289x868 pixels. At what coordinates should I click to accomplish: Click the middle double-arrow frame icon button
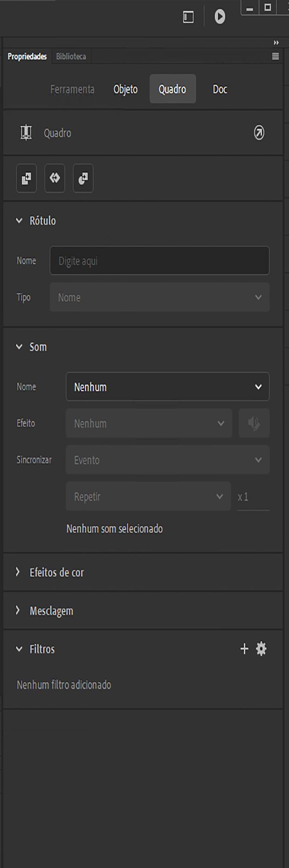pos(55,178)
